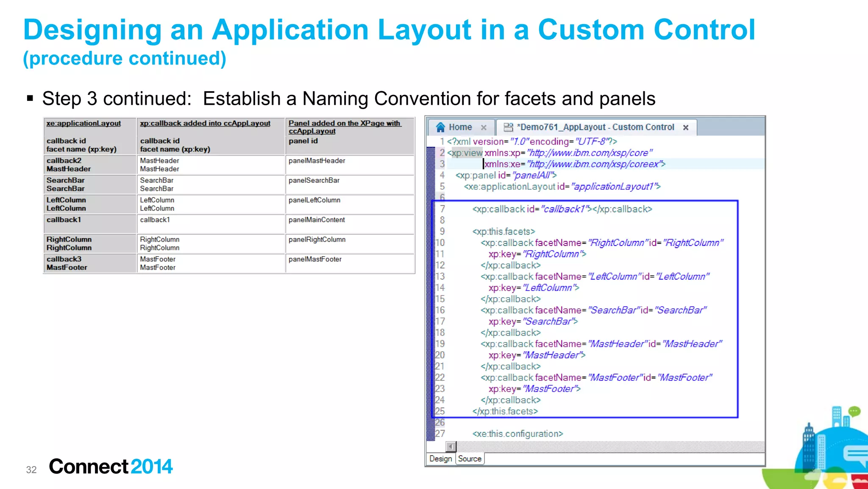
Task: Click the custom control icon on Demo761 tab
Action: [508, 127]
